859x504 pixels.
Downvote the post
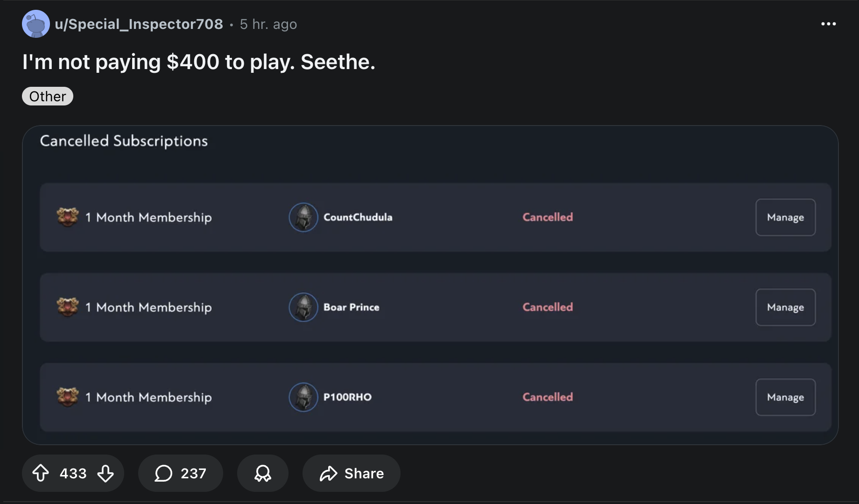coord(106,473)
